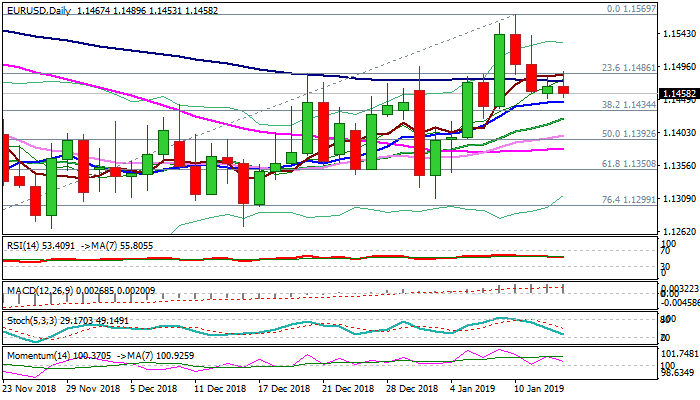Click the last red candle on the chart
The width and height of the screenshot is (700, 400).
[564, 89]
